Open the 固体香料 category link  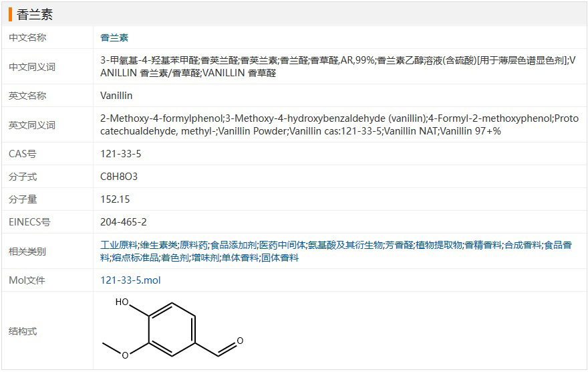click(280, 258)
